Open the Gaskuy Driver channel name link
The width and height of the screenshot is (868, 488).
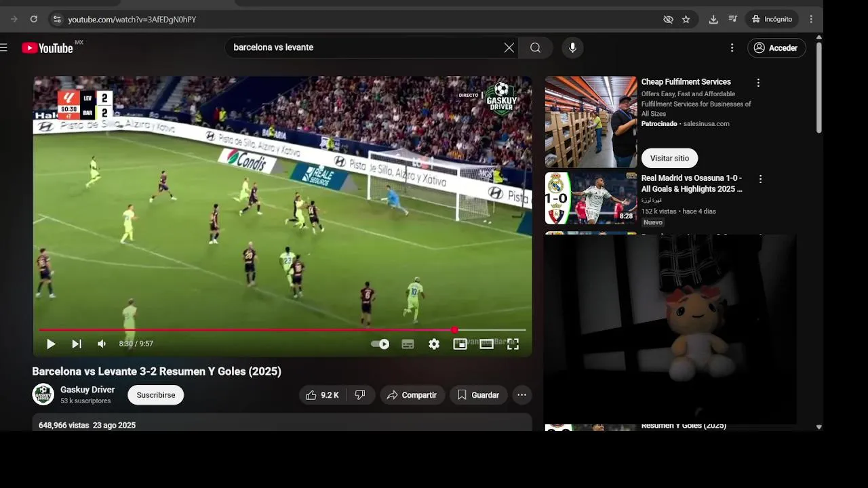[x=87, y=390]
